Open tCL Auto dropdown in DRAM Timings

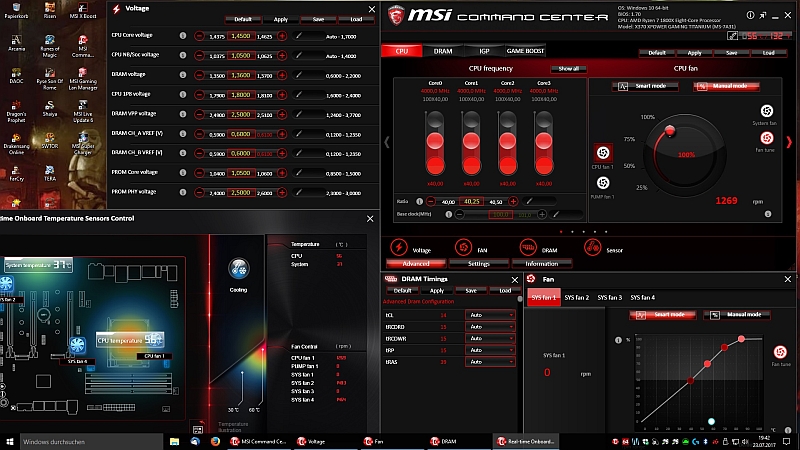click(490, 315)
